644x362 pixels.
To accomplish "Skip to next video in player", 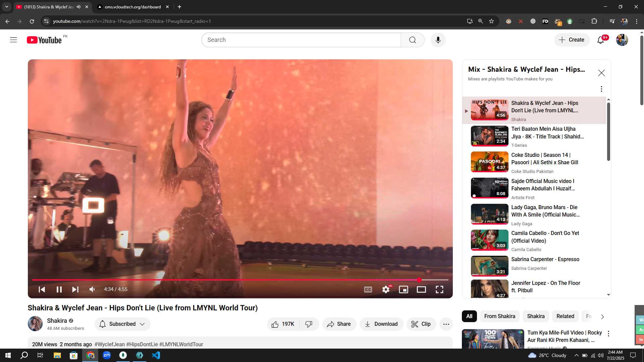I will point(75,289).
